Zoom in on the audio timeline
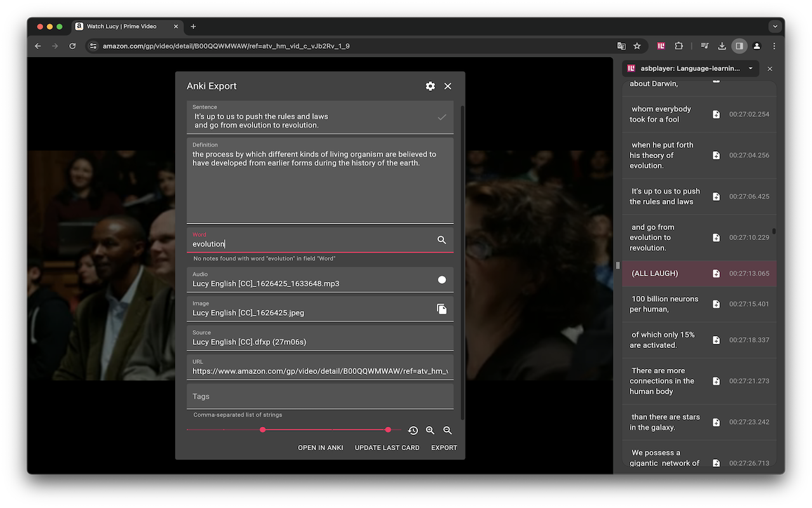Viewport: 812px width, 508px height. click(x=430, y=430)
